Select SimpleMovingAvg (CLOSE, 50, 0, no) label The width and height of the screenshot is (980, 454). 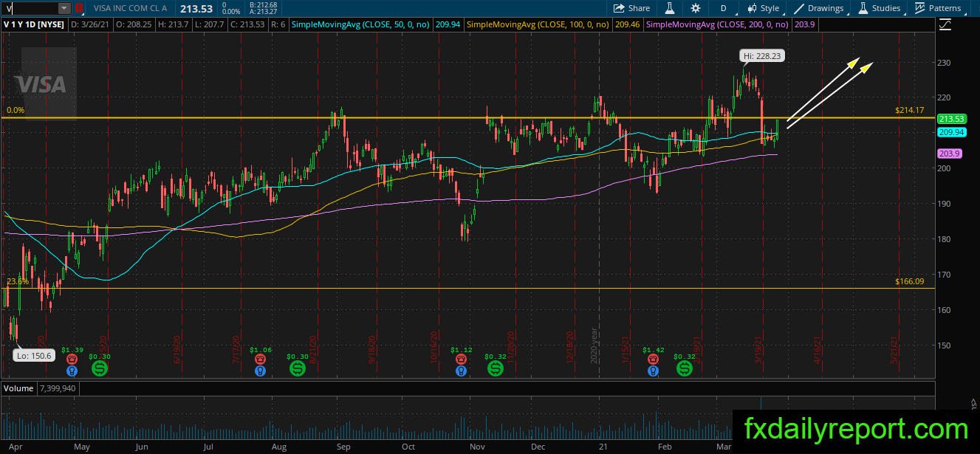pos(361,25)
